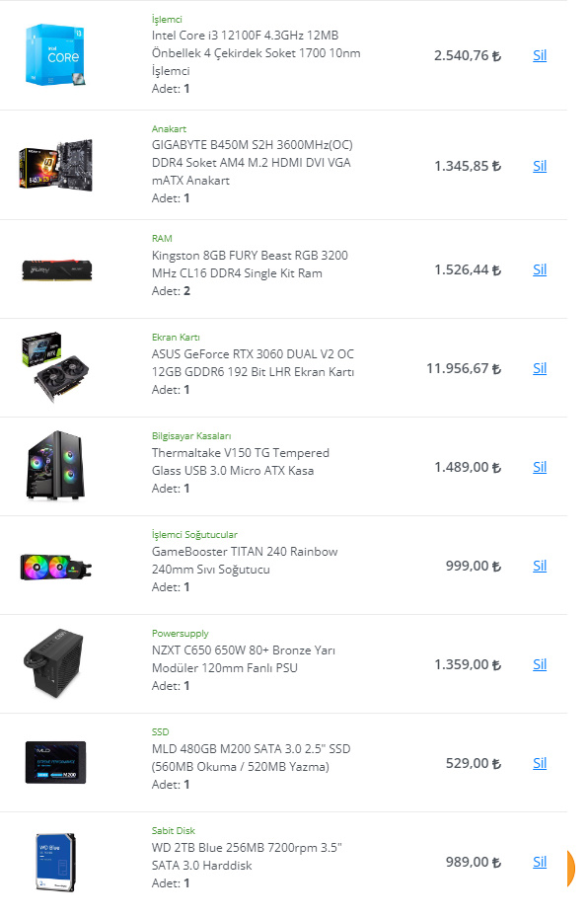
Task: Open the İşlemci Soğutucular category link
Action: (x=194, y=535)
